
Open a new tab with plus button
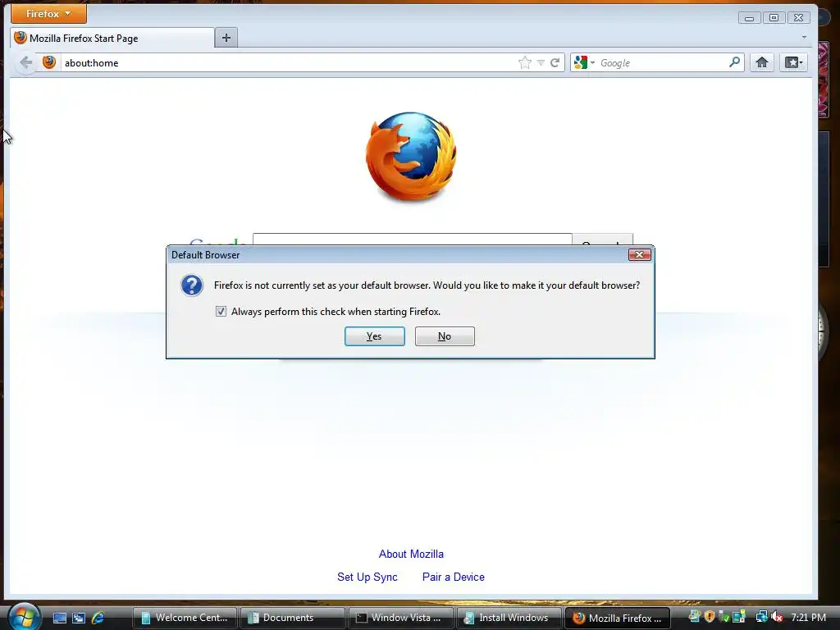pos(226,38)
